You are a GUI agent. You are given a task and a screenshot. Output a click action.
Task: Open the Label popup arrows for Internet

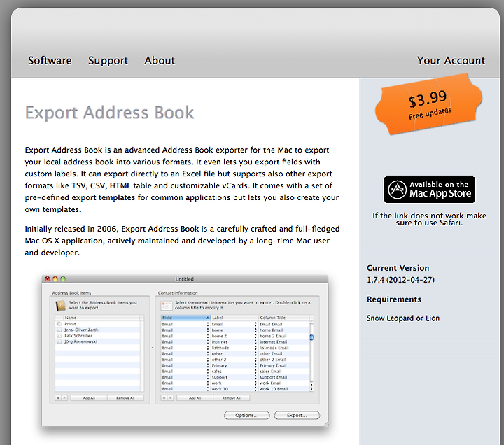click(256, 342)
